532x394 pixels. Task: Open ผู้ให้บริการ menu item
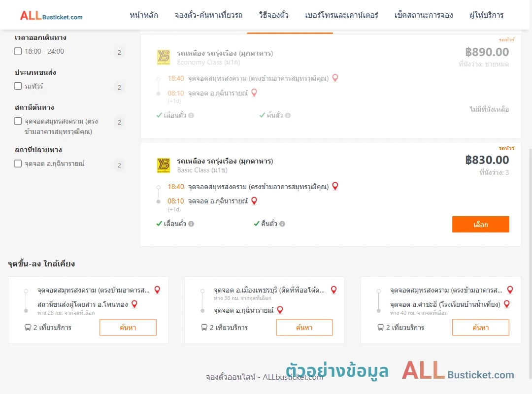pos(486,15)
